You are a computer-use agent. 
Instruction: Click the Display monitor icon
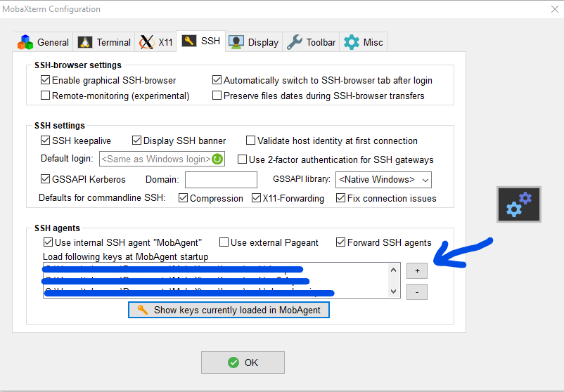pos(236,42)
